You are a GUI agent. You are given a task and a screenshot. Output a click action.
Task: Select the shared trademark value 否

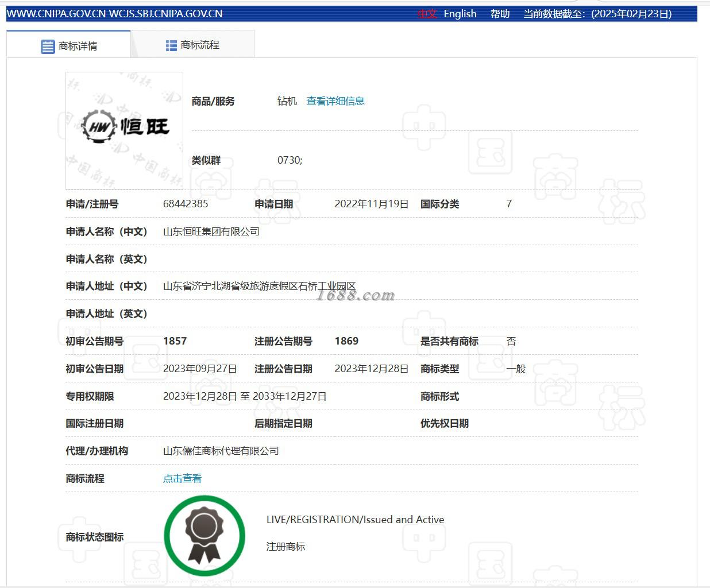511,341
